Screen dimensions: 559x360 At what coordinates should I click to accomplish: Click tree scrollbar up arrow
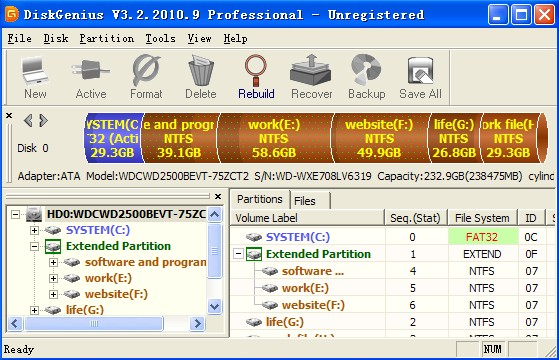coord(214,215)
